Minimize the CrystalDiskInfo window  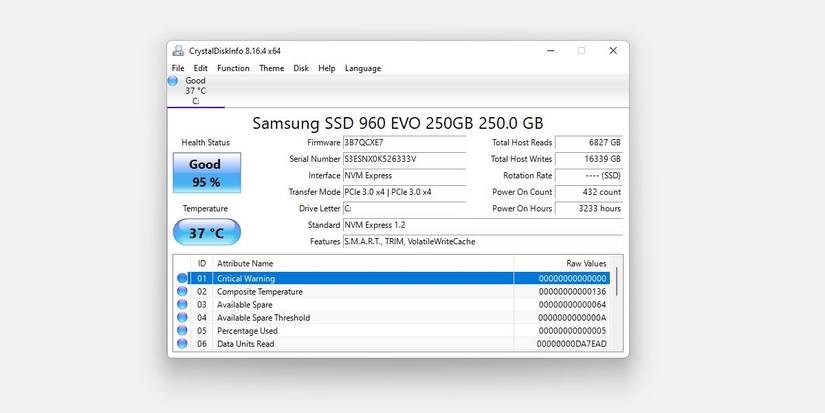point(550,51)
